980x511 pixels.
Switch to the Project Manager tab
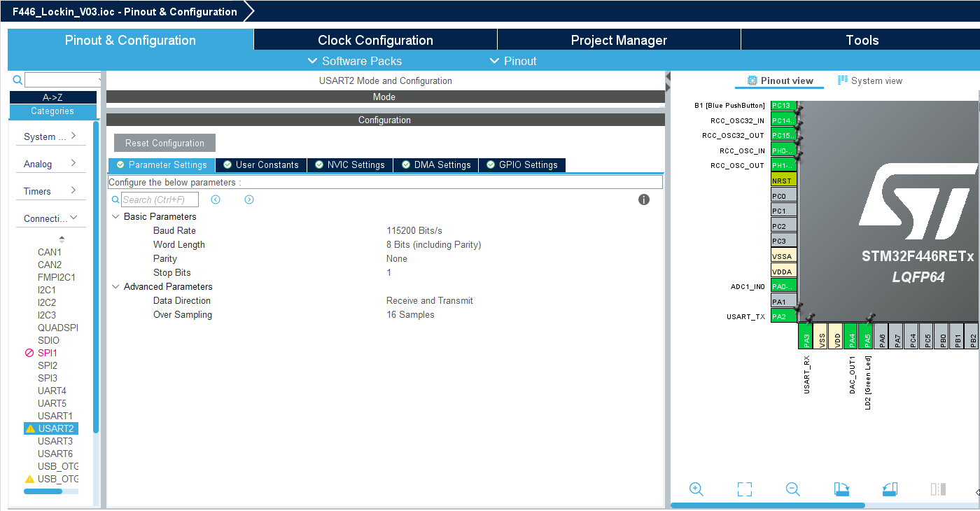[619, 40]
